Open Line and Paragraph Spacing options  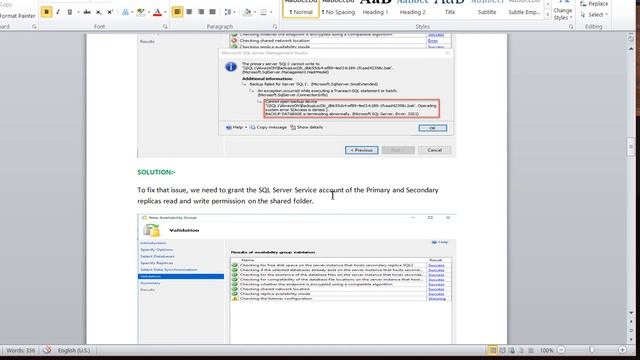click(x=228, y=12)
